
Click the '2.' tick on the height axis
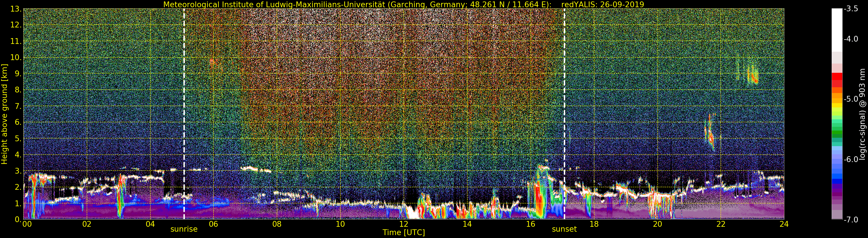18,187
